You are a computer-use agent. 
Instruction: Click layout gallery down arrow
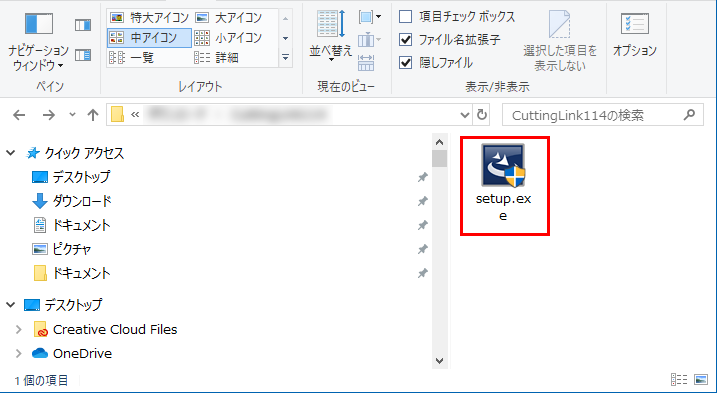coord(285,38)
